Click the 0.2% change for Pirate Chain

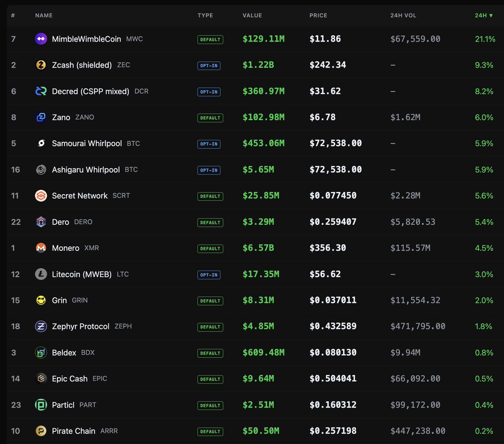click(484, 431)
